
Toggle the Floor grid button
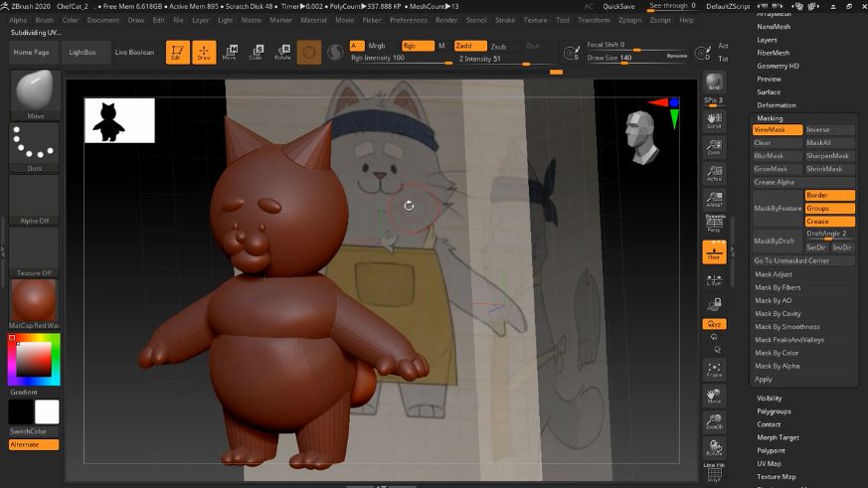pyautogui.click(x=714, y=252)
